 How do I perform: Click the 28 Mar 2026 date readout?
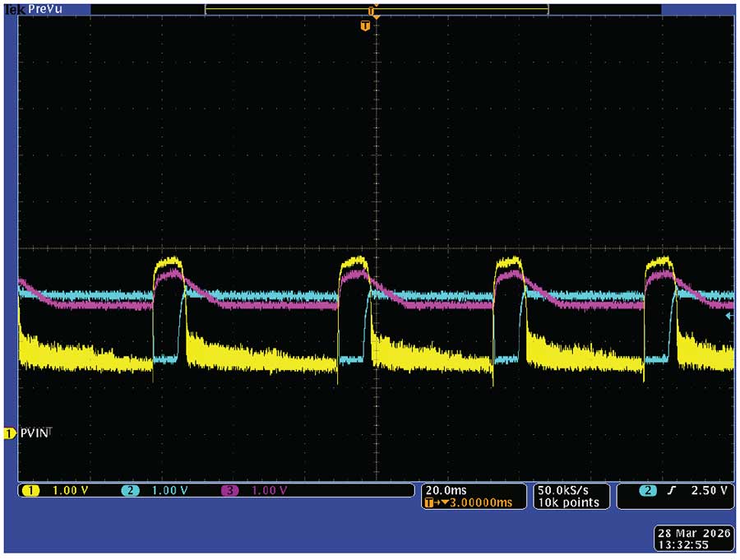694,533
